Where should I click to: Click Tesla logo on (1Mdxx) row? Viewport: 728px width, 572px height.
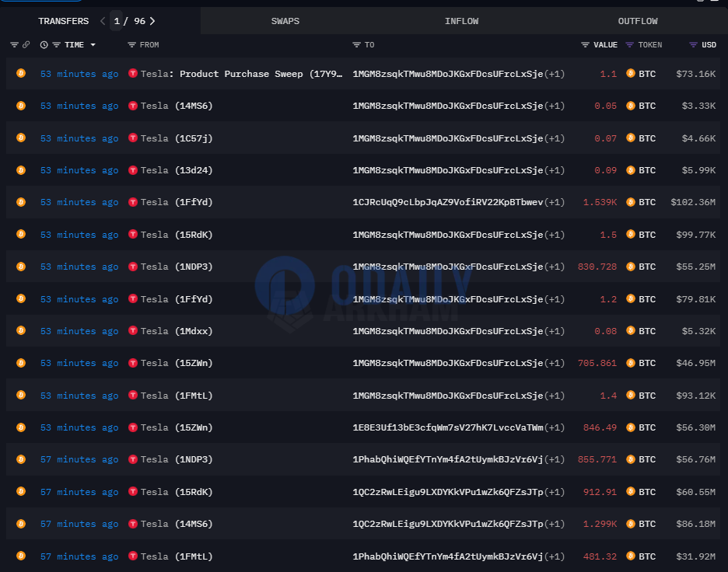tap(133, 331)
